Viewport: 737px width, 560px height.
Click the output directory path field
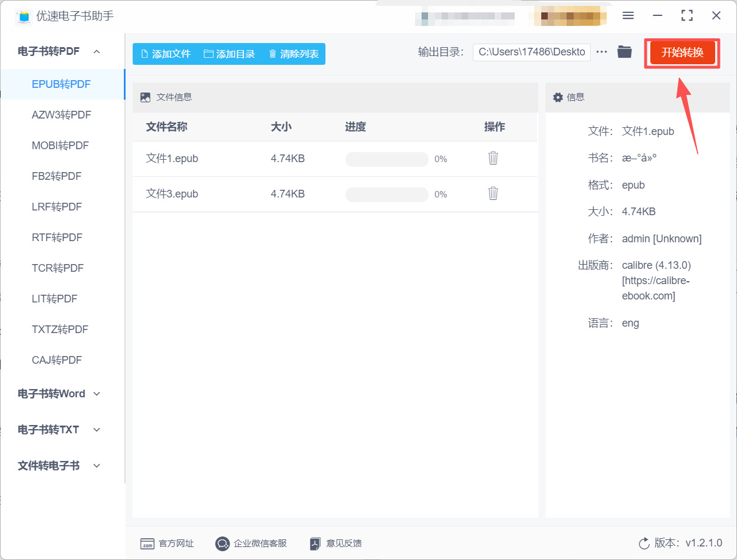[531, 52]
